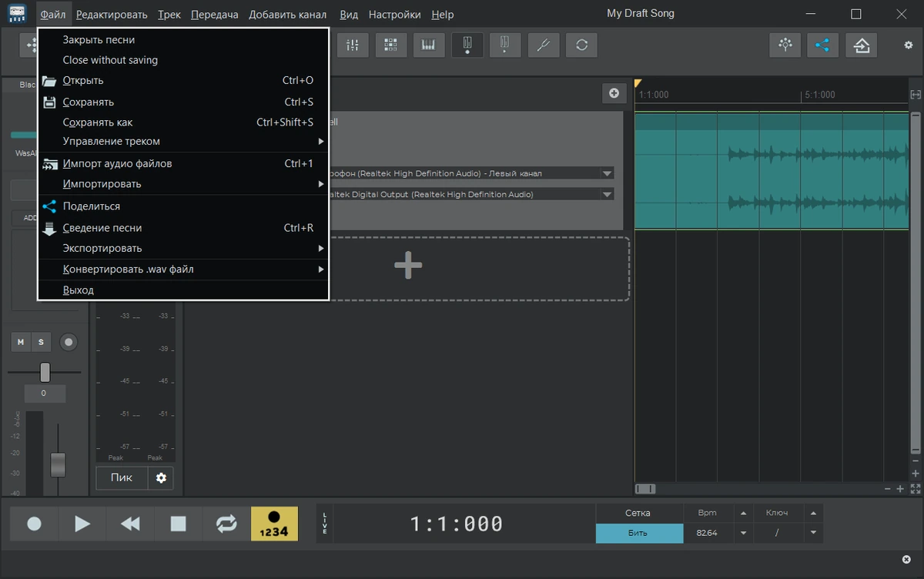Click the zoom-to-fit arrows icon
Viewport: 924px width, 579px height.
916,489
